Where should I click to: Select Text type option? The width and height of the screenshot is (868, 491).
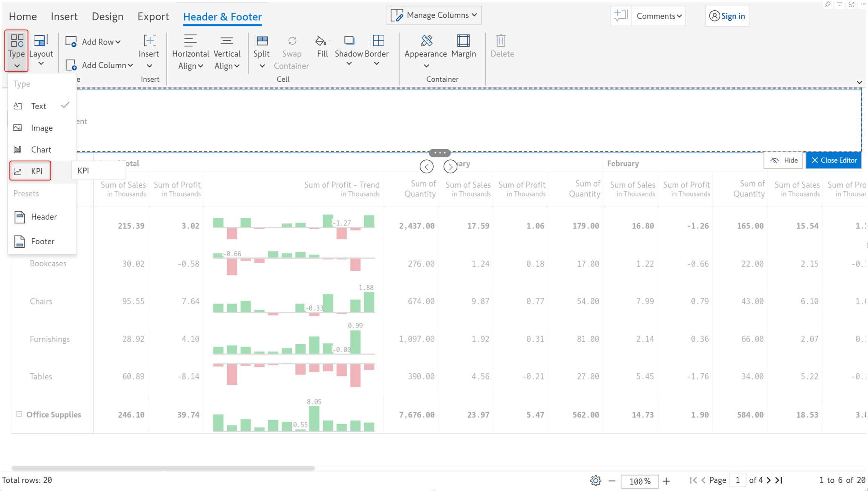(x=39, y=106)
